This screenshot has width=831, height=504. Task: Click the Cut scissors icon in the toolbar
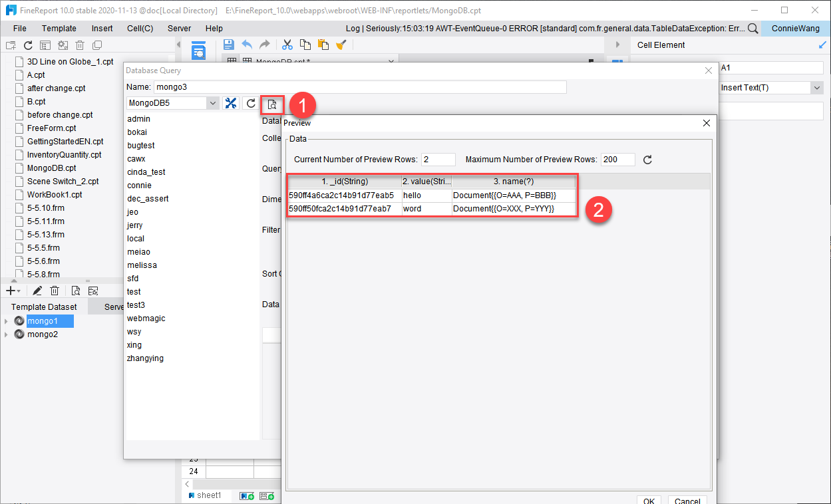click(287, 44)
